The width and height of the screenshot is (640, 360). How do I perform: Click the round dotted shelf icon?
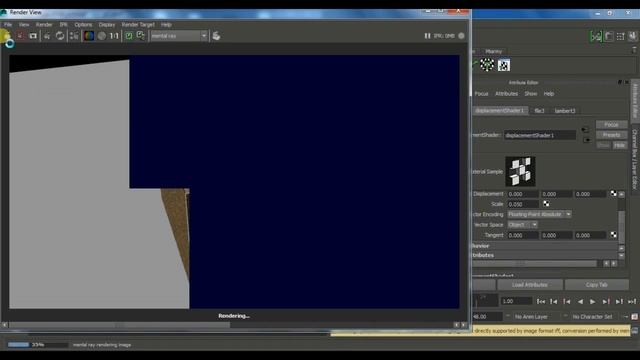point(487,64)
